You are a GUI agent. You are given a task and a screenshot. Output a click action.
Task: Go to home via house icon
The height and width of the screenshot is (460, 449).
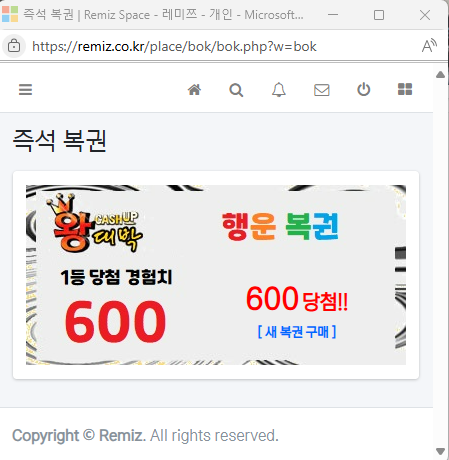click(194, 90)
